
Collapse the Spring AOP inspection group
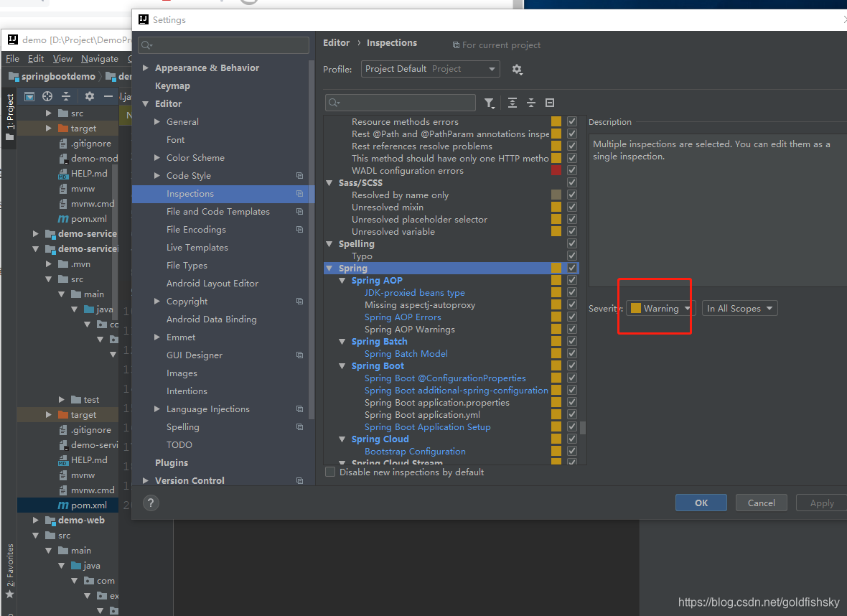coord(342,281)
